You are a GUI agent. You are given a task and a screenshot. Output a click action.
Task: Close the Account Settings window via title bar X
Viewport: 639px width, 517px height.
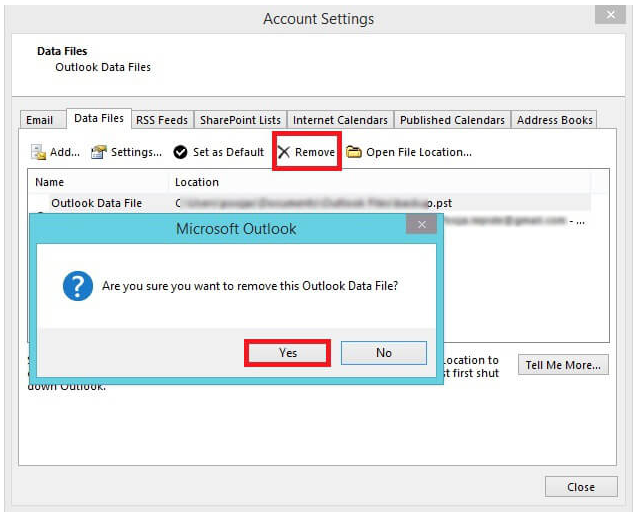(x=610, y=15)
